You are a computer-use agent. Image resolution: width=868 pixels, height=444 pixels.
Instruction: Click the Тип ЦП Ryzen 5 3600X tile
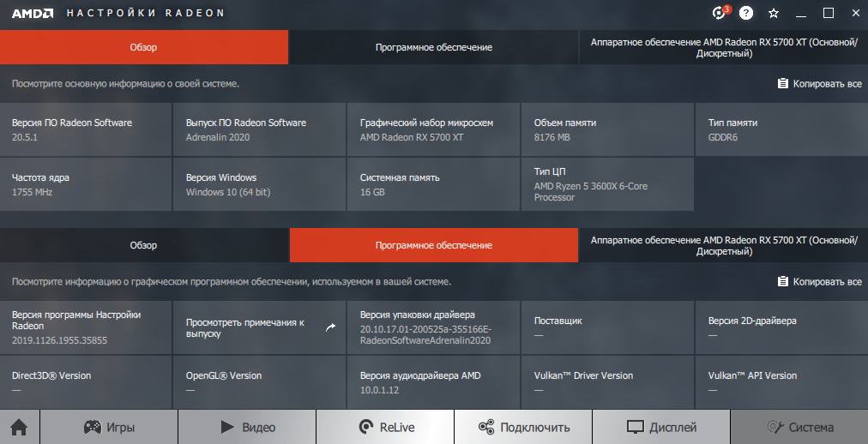coord(607,184)
